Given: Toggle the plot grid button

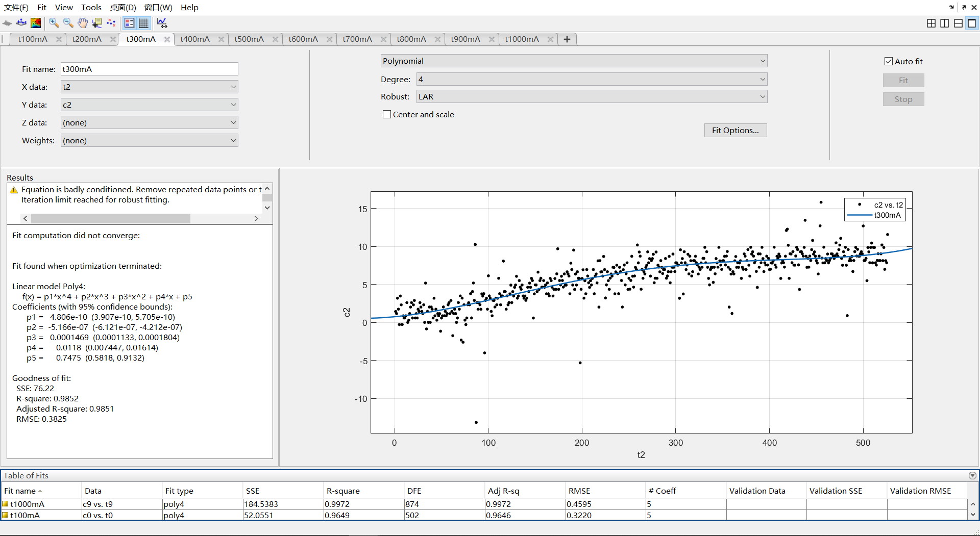Looking at the screenshot, I should [x=144, y=23].
